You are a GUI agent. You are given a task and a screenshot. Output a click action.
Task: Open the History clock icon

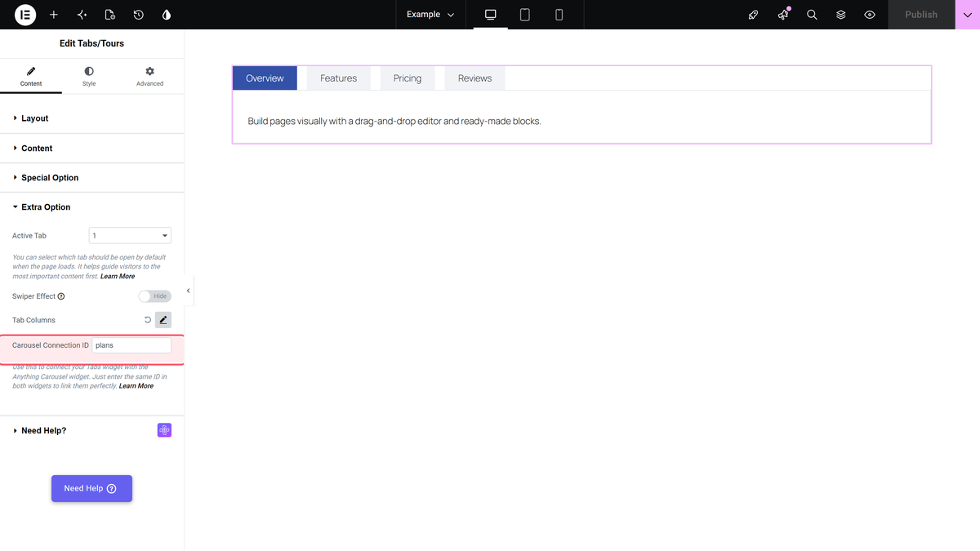(x=139, y=15)
